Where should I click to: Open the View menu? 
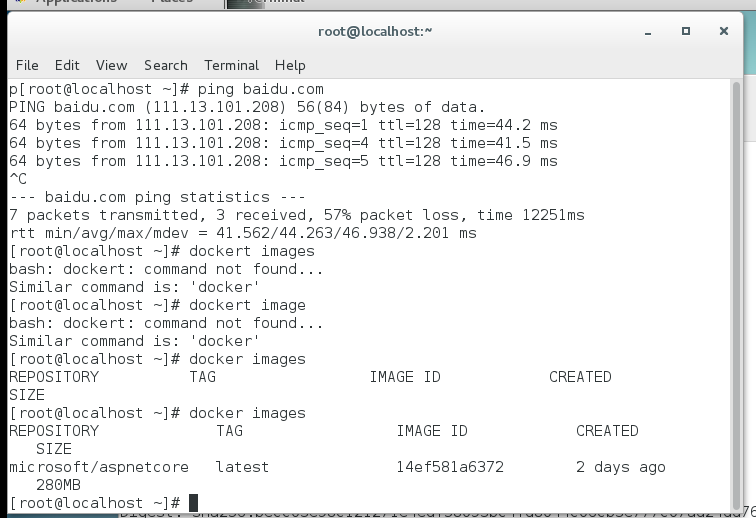(x=112, y=65)
